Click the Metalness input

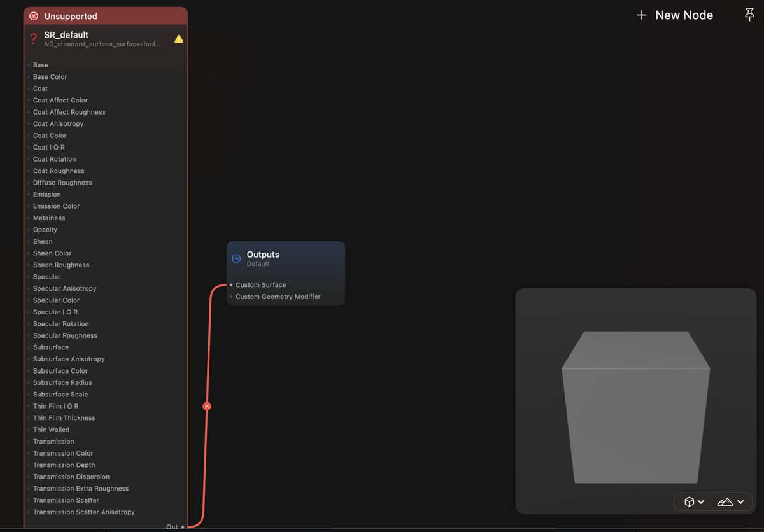click(x=49, y=218)
